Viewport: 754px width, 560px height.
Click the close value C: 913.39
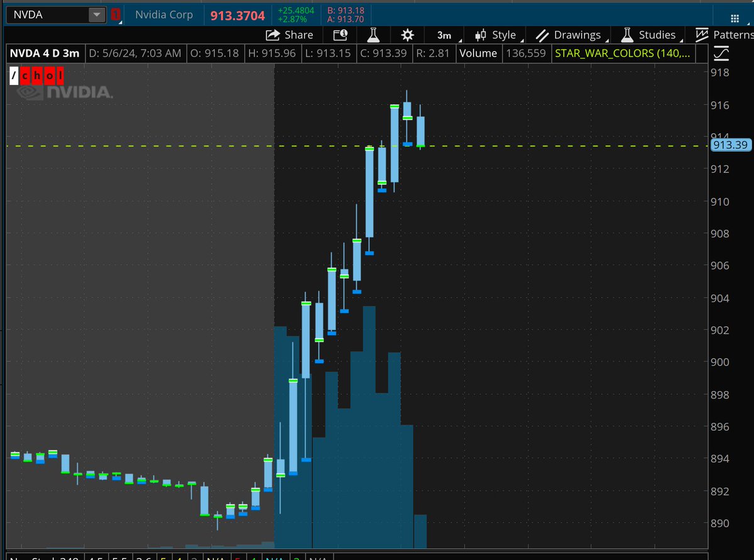pyautogui.click(x=383, y=53)
